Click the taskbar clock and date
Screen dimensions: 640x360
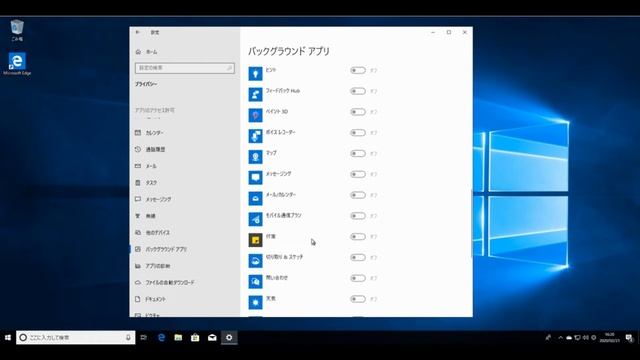point(609,338)
